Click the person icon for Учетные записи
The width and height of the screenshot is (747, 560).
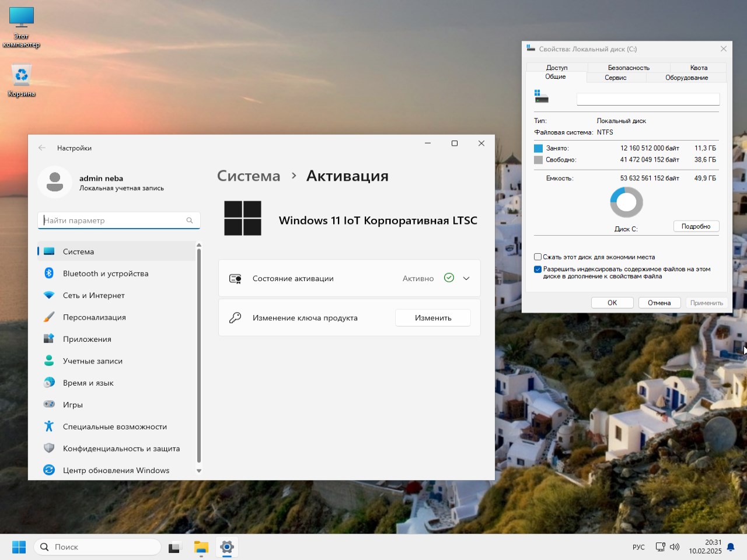(49, 360)
